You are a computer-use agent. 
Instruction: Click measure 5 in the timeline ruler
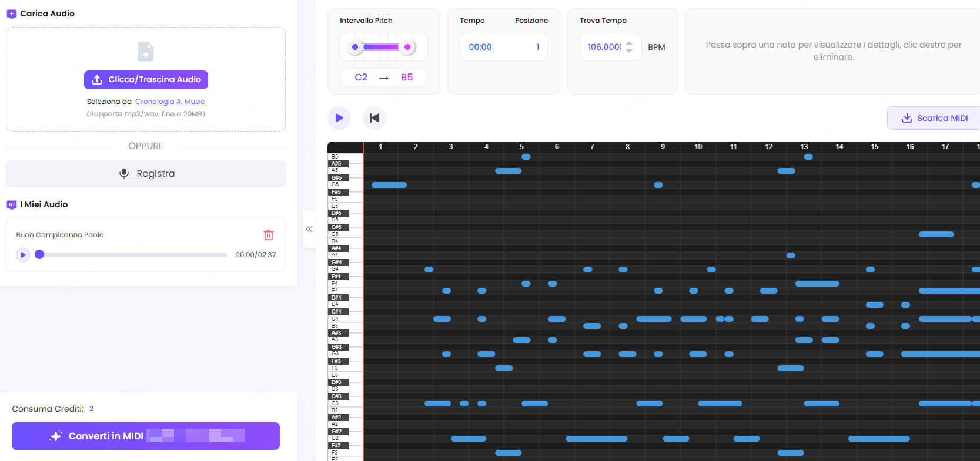pyautogui.click(x=521, y=147)
